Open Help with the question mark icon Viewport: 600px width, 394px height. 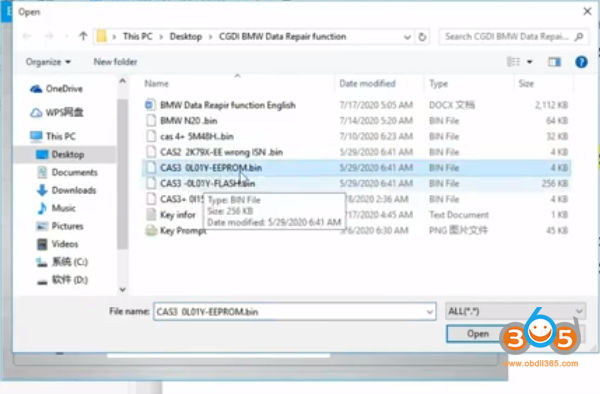point(581,62)
